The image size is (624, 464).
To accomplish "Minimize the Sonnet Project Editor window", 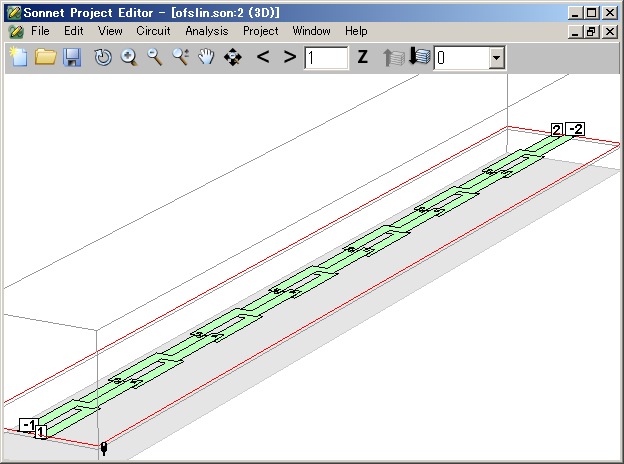I will 574,13.
